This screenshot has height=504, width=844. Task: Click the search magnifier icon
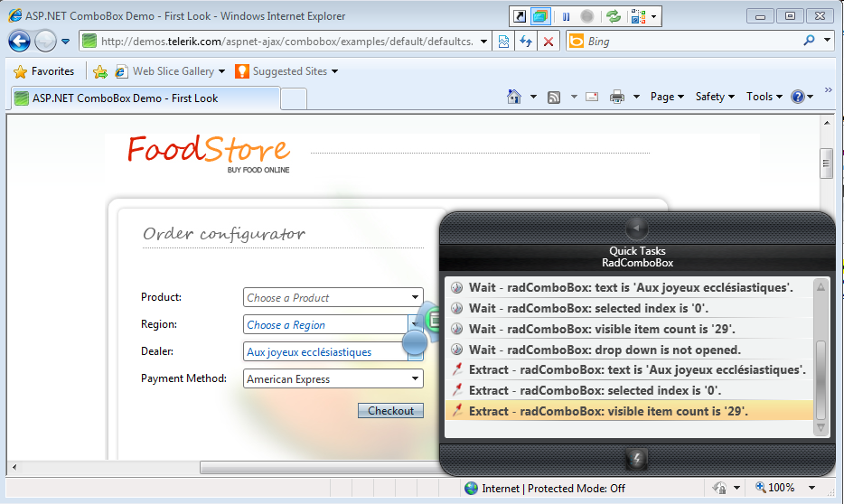[x=809, y=41]
